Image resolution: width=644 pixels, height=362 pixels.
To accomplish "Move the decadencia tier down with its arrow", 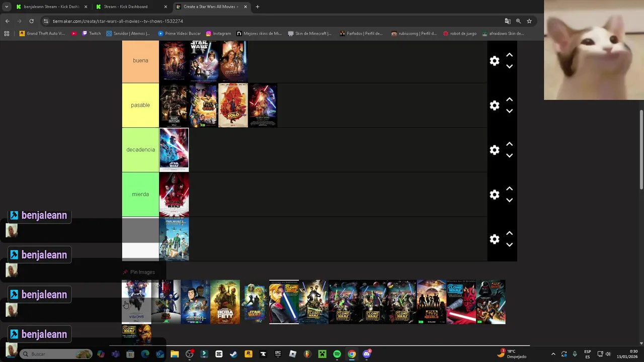I will coord(509,156).
